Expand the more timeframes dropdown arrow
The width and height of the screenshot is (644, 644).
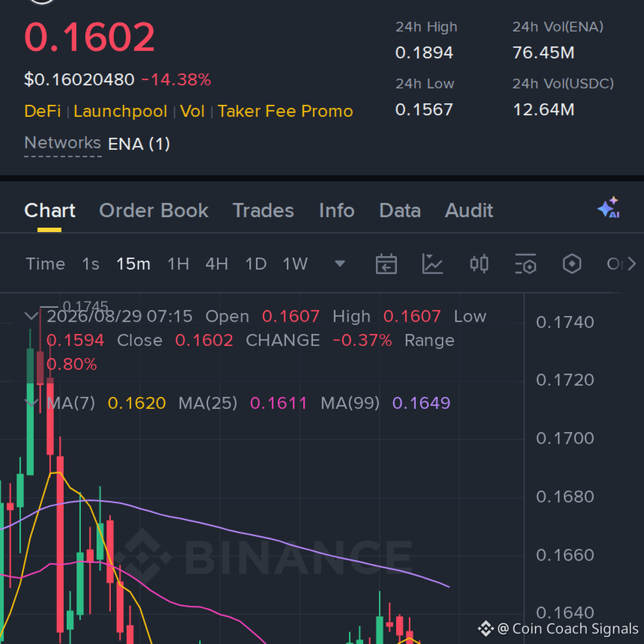point(340,264)
